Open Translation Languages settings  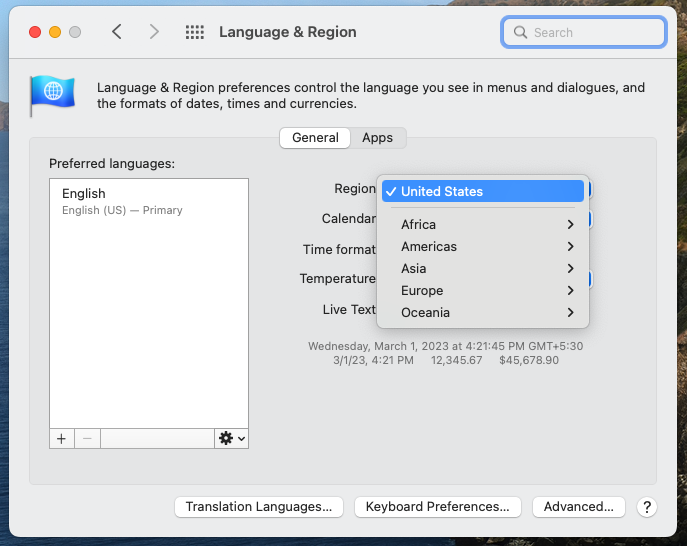[259, 507]
